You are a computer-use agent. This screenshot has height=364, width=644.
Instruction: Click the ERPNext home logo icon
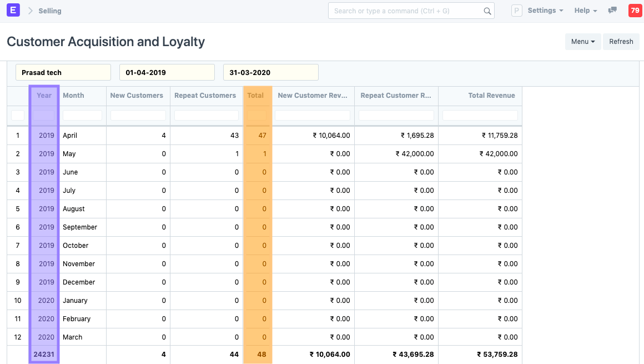click(x=13, y=11)
